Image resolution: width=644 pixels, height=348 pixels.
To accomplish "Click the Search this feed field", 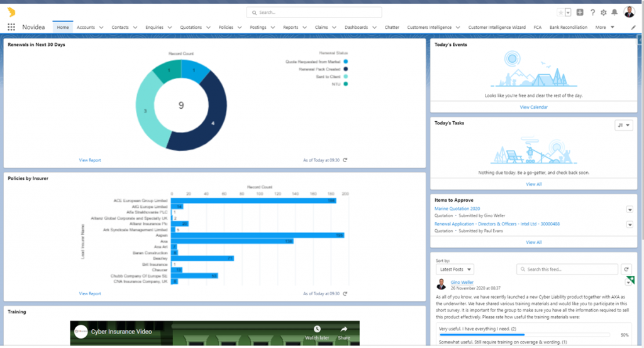I will (x=567, y=269).
